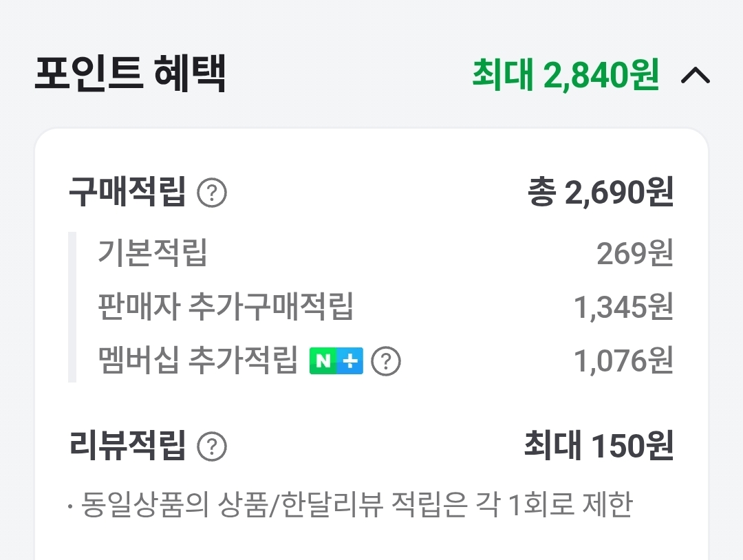The width and height of the screenshot is (743, 560).
Task: Select the green N Plus membership badge
Action: pyautogui.click(x=337, y=360)
